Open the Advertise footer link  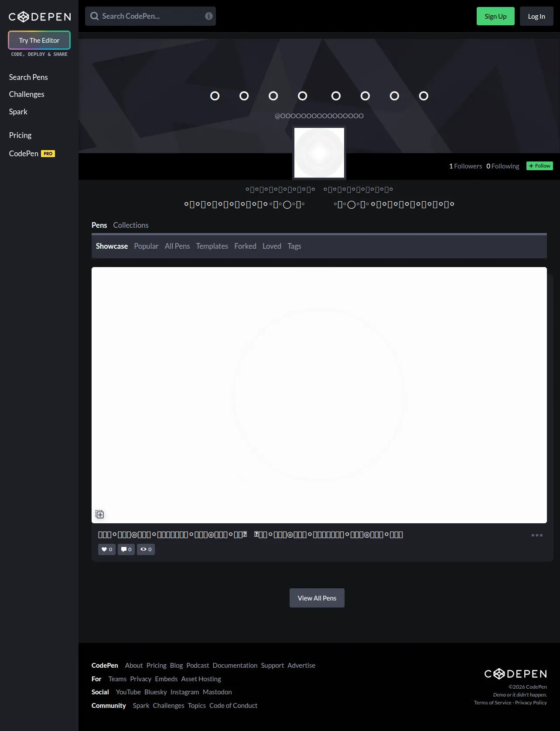(301, 666)
